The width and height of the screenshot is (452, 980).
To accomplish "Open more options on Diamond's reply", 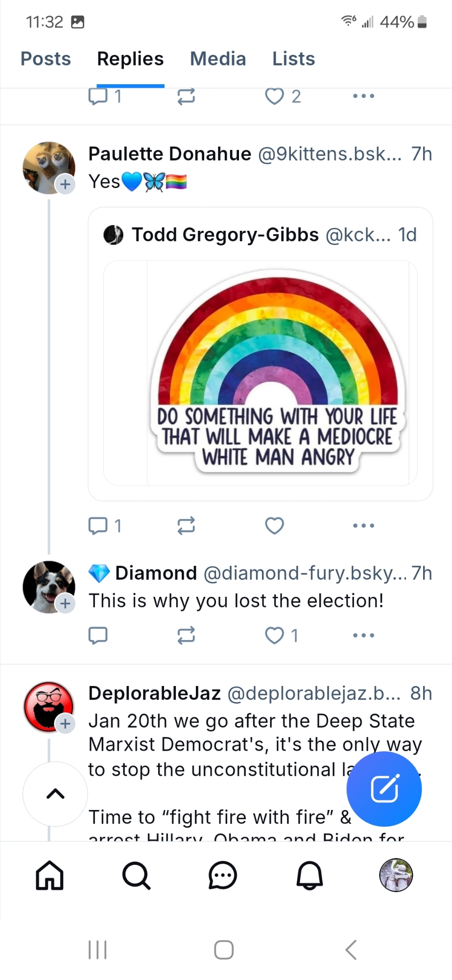I will tap(363, 636).
